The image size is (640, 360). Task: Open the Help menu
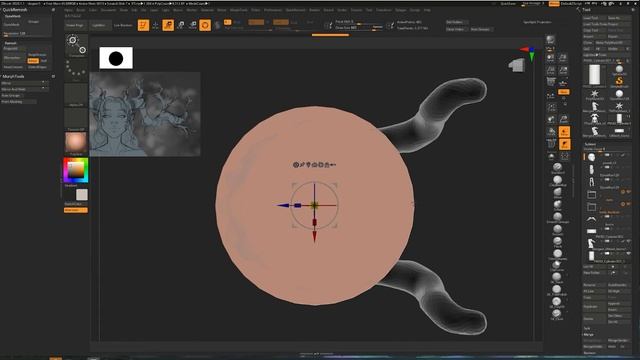[427, 10]
